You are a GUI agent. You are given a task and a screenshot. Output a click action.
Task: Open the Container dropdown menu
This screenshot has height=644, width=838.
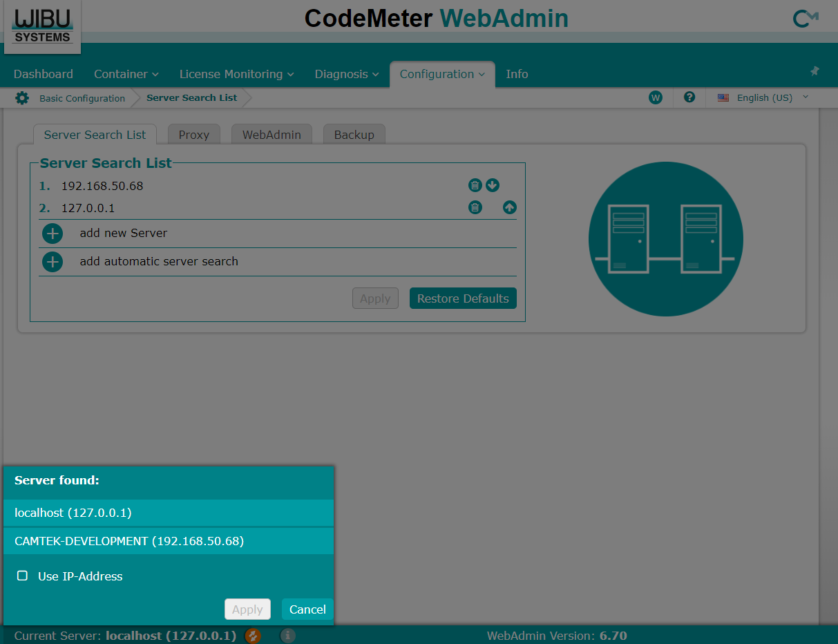pos(126,74)
